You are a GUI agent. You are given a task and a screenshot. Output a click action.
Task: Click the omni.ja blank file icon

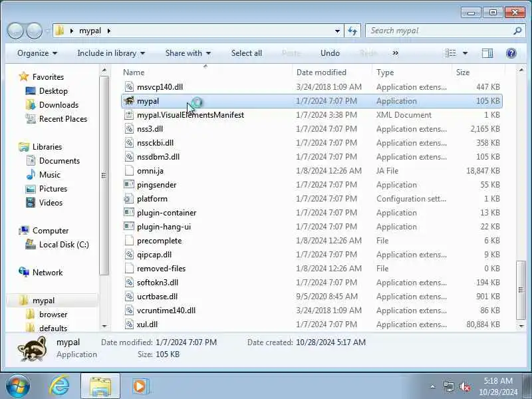click(129, 171)
